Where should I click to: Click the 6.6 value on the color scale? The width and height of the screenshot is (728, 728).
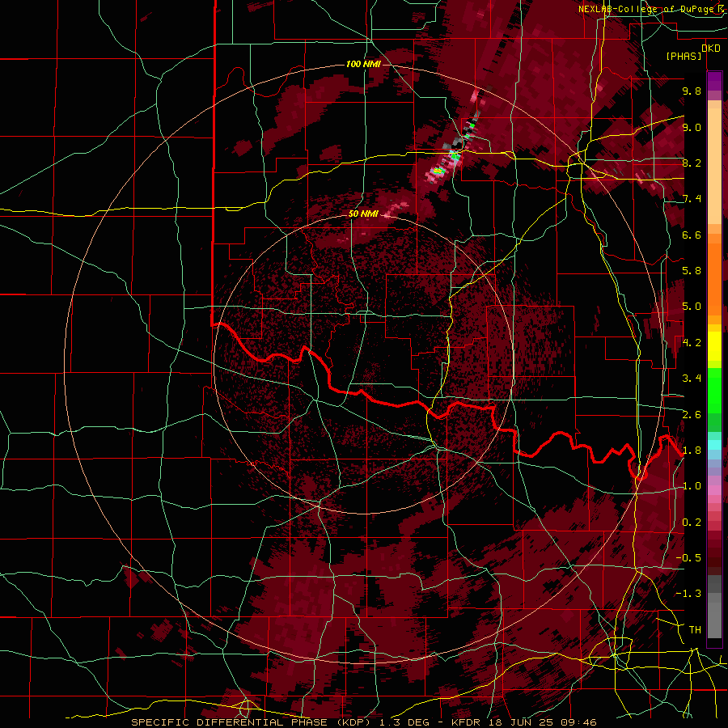tap(692, 235)
